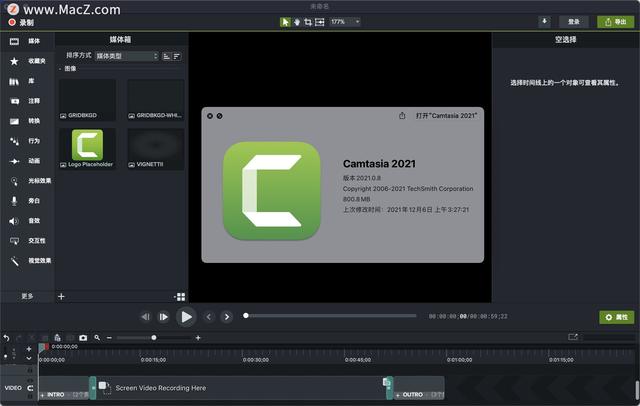Screen dimensions: 640x406
Task: Select the GRIDBKGD-WHI... image thumbnail
Action: click(x=156, y=100)
